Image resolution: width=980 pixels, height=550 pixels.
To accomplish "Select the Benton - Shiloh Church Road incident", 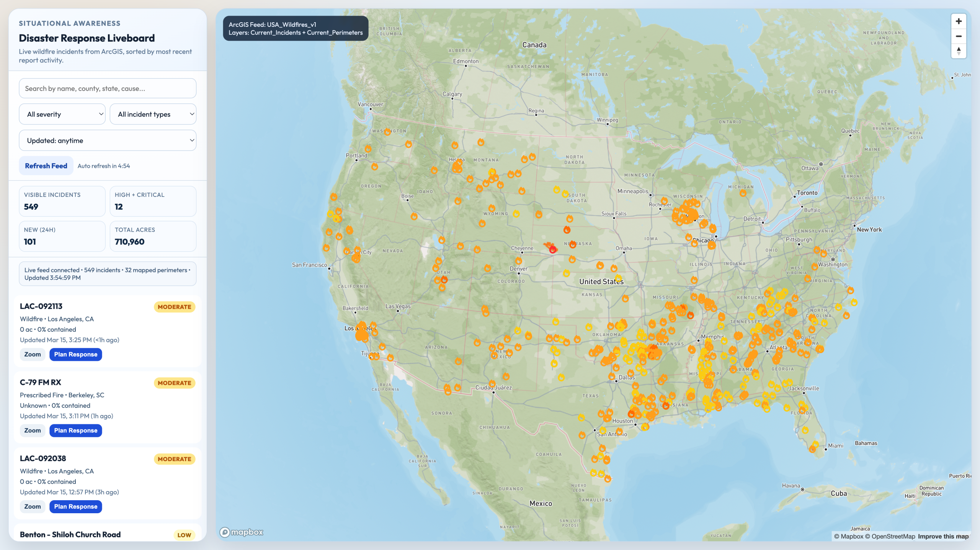I will pyautogui.click(x=70, y=534).
